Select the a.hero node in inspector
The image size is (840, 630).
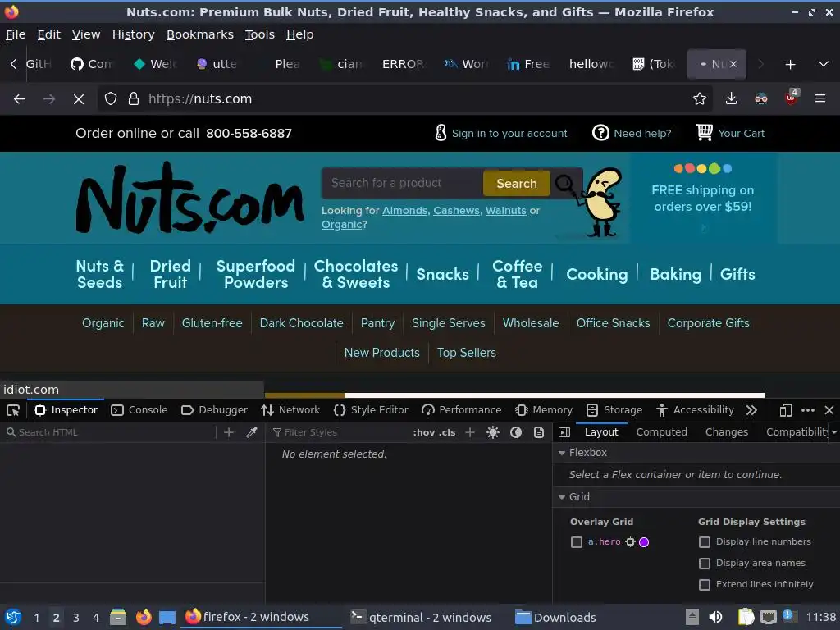(x=631, y=542)
